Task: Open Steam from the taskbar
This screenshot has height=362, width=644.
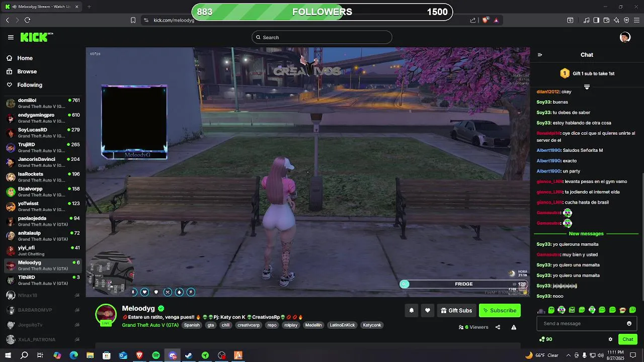Action: (189, 355)
